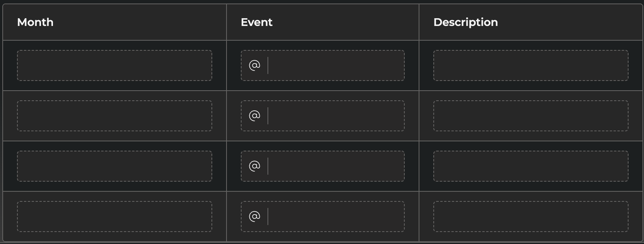644x244 pixels.
Task: Select the Description field in first row
Action: pyautogui.click(x=530, y=65)
